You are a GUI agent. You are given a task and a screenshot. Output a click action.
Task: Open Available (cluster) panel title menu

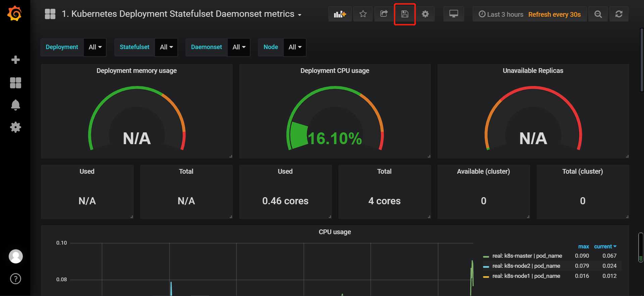click(x=483, y=171)
